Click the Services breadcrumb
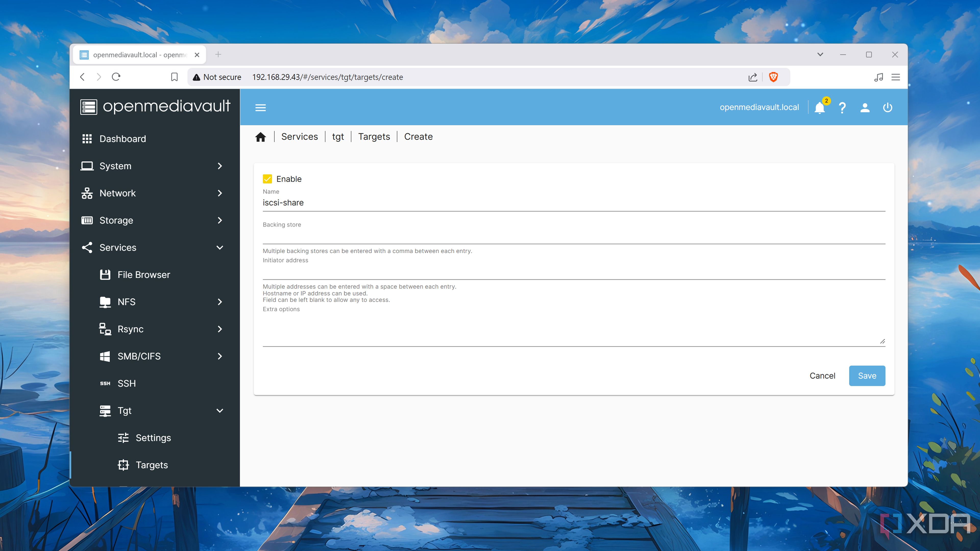980x551 pixels. (x=299, y=136)
